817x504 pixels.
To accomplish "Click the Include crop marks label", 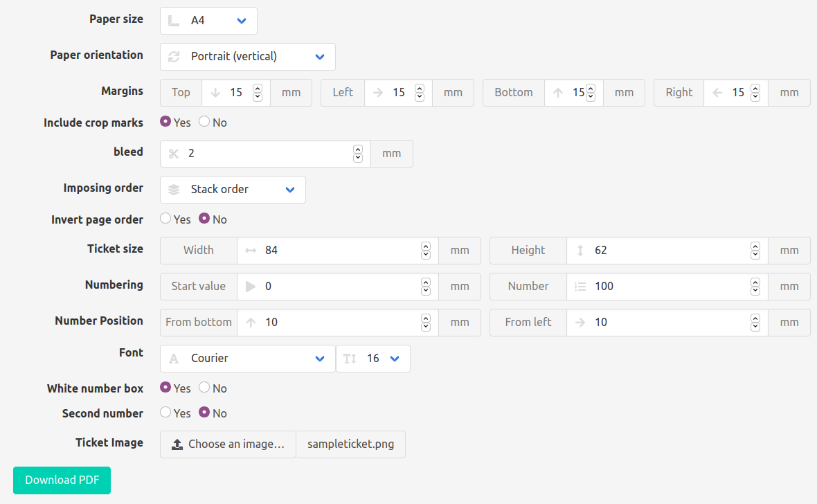I will coord(93,123).
